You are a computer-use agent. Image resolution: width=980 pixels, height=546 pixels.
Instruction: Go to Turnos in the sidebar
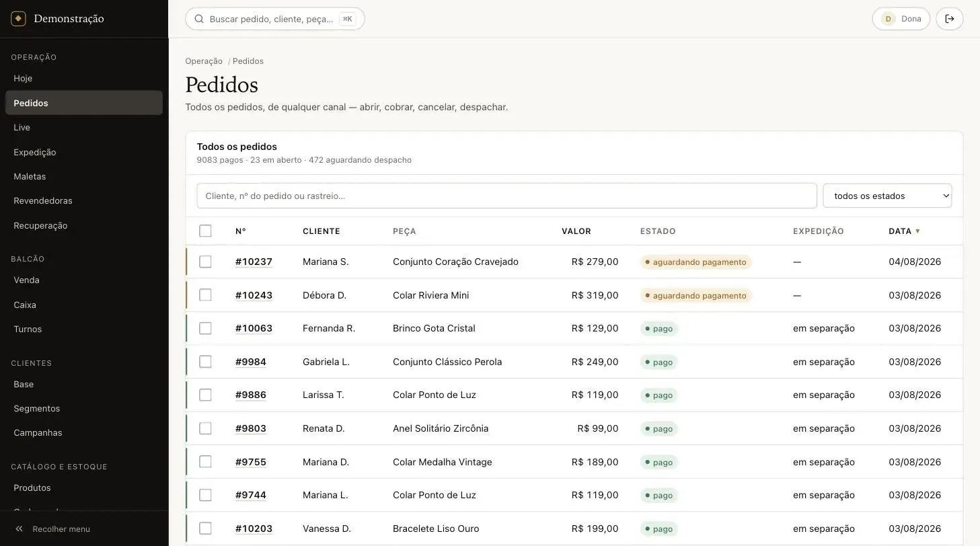84,329
